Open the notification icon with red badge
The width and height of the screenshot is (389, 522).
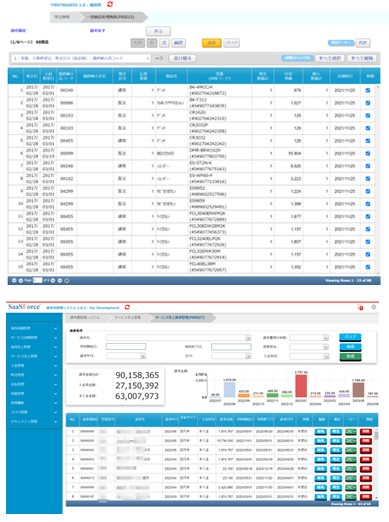pos(360,307)
